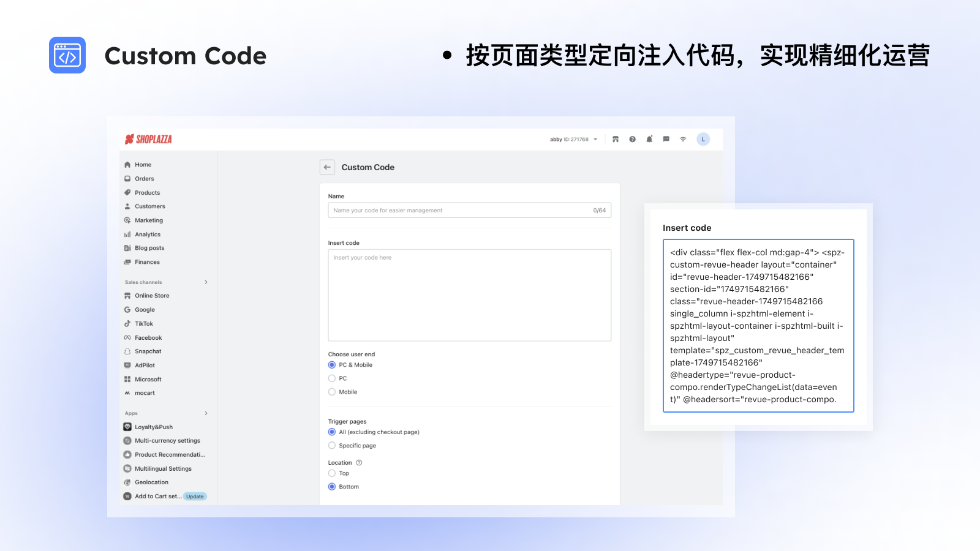The width and height of the screenshot is (980, 551).
Task: Click the Google channel icon
Action: pyautogui.click(x=127, y=310)
